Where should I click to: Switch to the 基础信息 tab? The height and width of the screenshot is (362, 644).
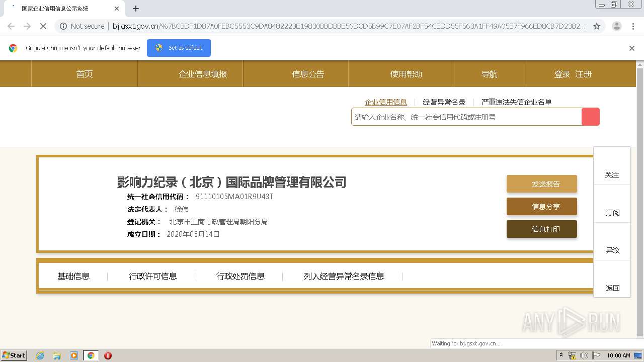(x=73, y=276)
